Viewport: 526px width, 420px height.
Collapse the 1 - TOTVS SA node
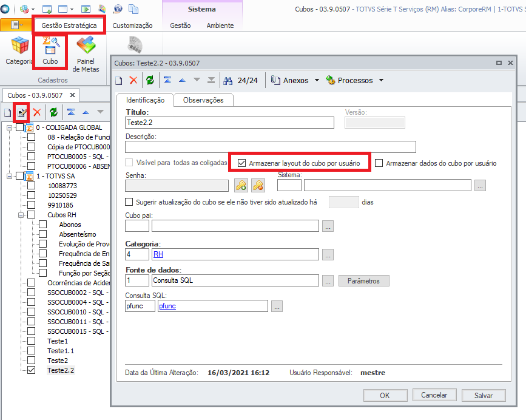tap(9, 176)
